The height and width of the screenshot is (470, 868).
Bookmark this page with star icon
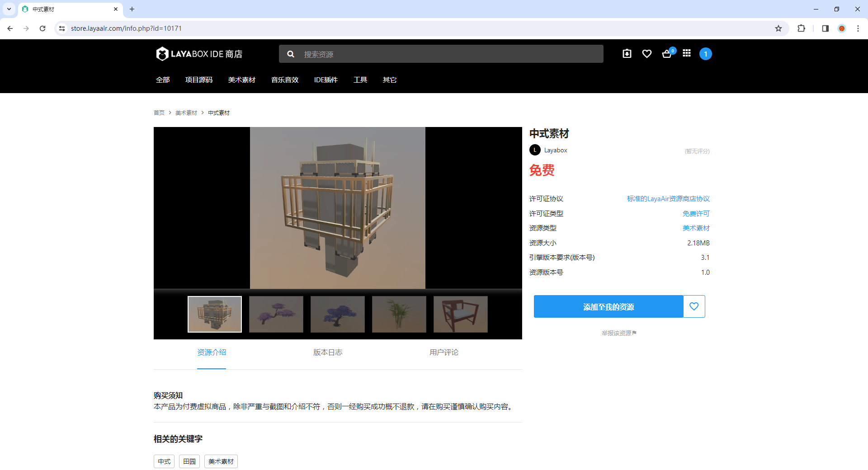point(778,28)
